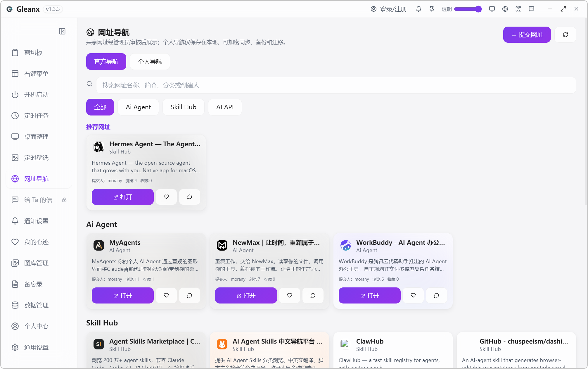Click the search URL input field
The width and height of the screenshot is (588, 369).
[x=336, y=85]
